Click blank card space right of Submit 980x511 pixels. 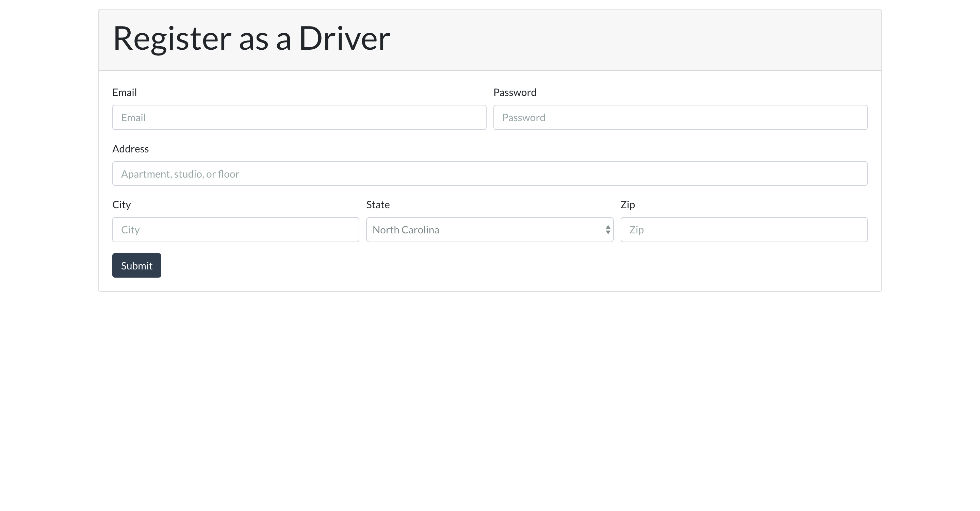click(494, 266)
